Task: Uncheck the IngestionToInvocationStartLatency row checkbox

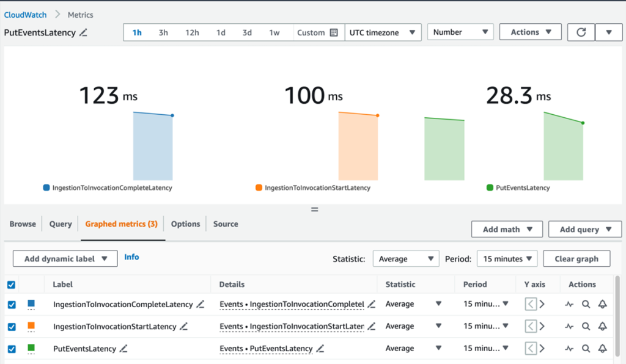Action: (11, 326)
